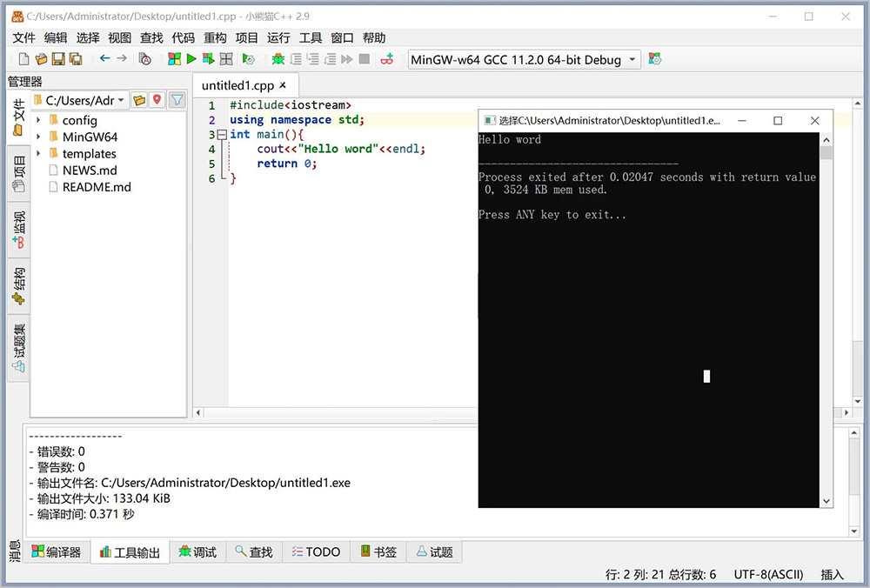The image size is (870, 588).
Task: Open the C:/Users/Adr path dropdown
Action: click(x=121, y=100)
